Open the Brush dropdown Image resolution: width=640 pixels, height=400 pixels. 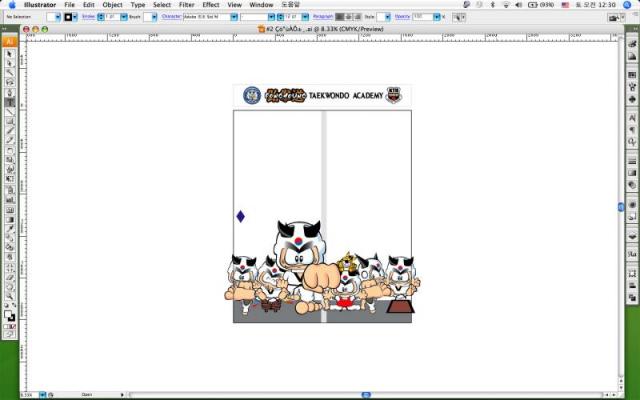(154, 17)
